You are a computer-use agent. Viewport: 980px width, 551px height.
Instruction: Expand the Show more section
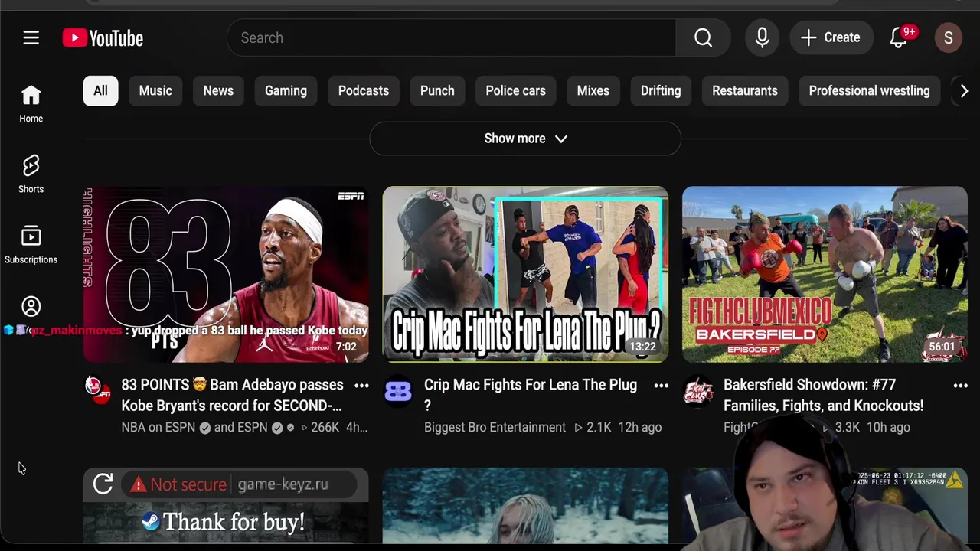click(x=525, y=139)
